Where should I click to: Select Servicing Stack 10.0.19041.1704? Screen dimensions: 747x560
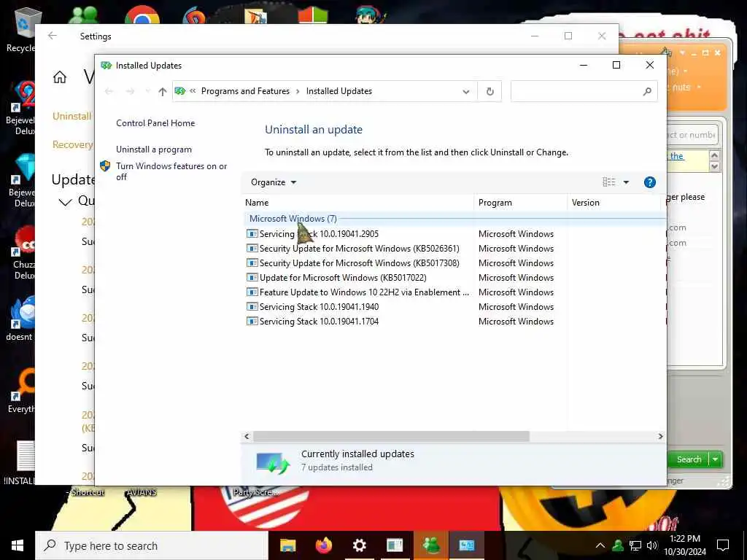pyautogui.click(x=312, y=322)
